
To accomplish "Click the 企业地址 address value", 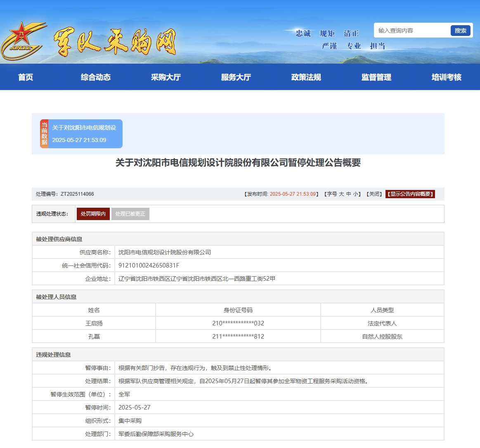I will pyautogui.click(x=197, y=279).
